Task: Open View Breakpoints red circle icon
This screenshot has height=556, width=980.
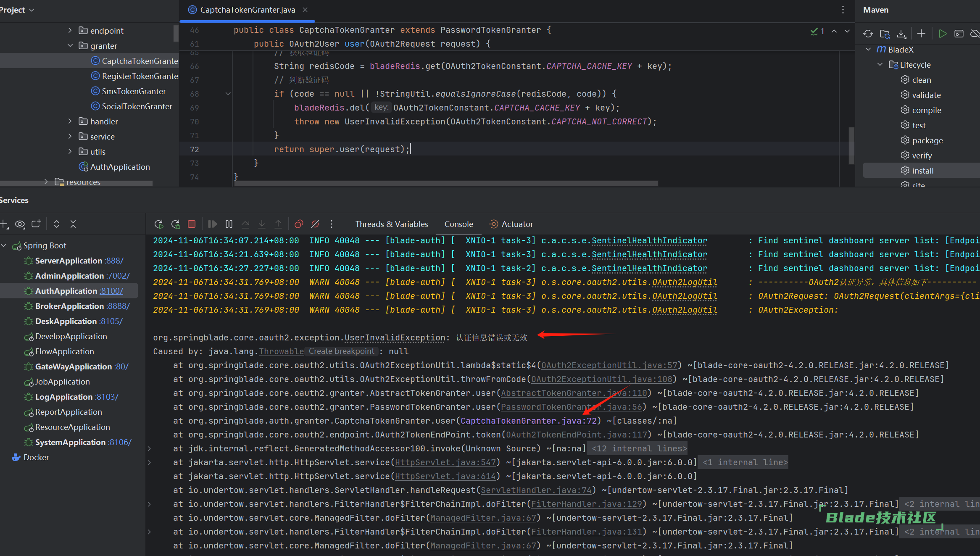Action: point(299,224)
